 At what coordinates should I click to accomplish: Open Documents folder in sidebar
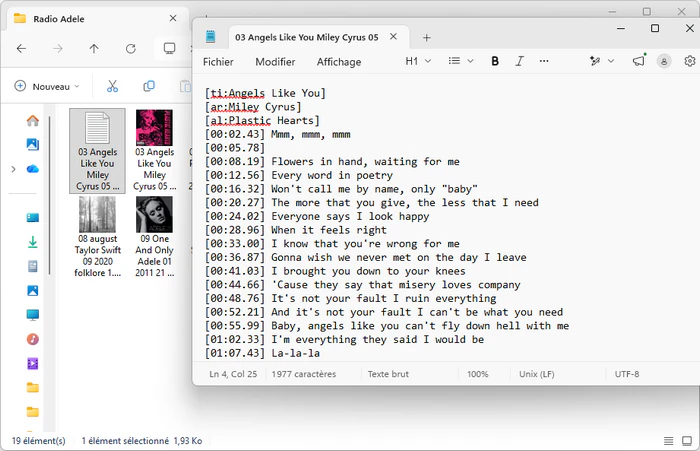pyautogui.click(x=33, y=267)
